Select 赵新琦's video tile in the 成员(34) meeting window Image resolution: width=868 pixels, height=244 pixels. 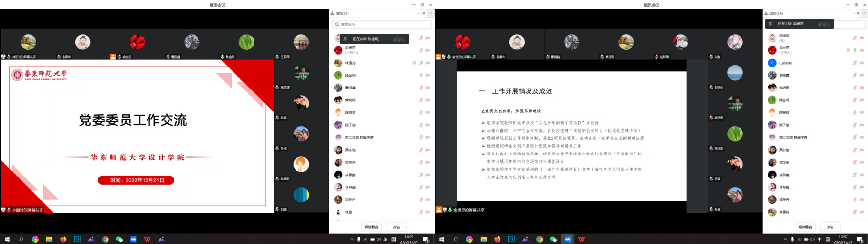680,44
